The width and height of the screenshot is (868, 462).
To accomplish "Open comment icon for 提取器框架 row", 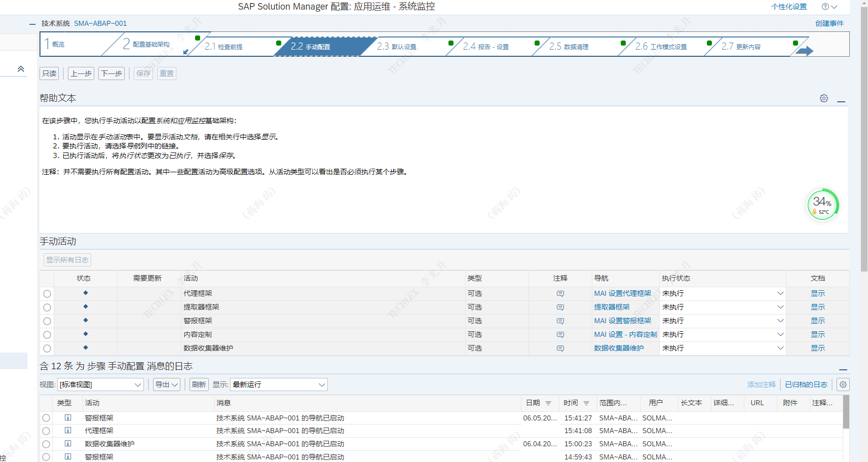I will pyautogui.click(x=560, y=307).
